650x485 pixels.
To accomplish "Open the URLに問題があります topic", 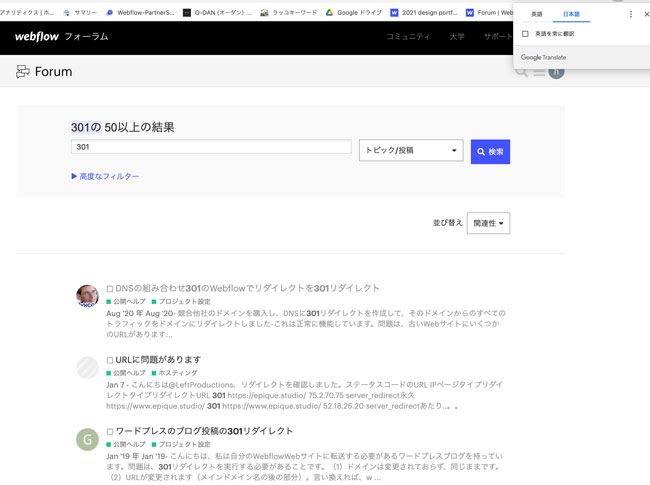I will [x=158, y=360].
